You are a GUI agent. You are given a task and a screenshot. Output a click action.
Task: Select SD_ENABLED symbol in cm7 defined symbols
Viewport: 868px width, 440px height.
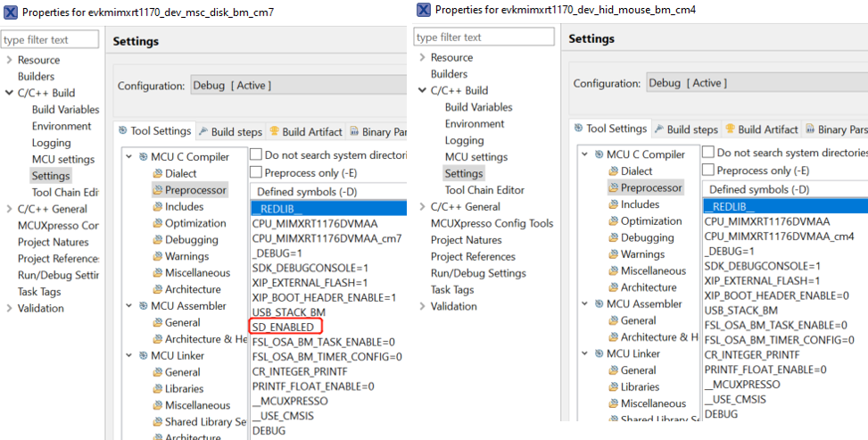point(282,328)
